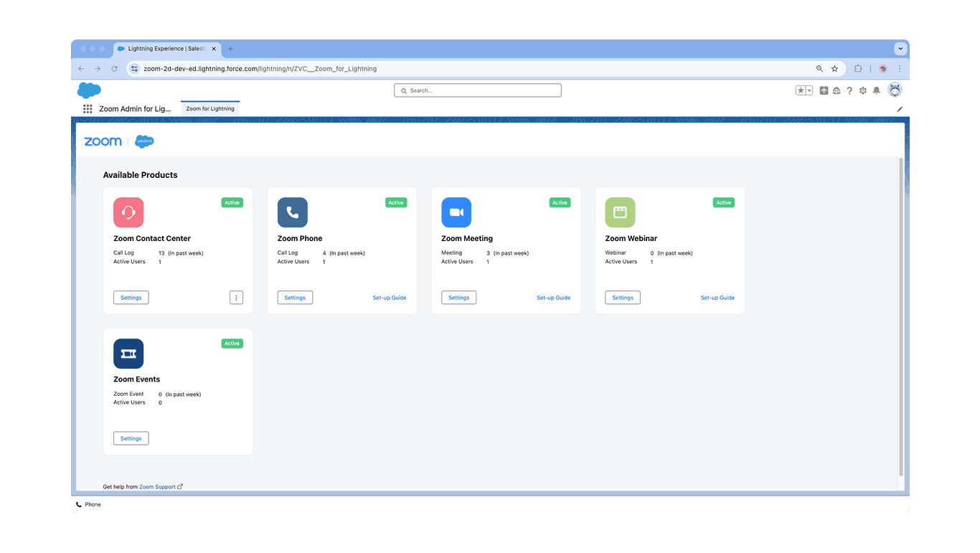
Task: Click the Zoom Events ticket icon
Action: [128, 354]
